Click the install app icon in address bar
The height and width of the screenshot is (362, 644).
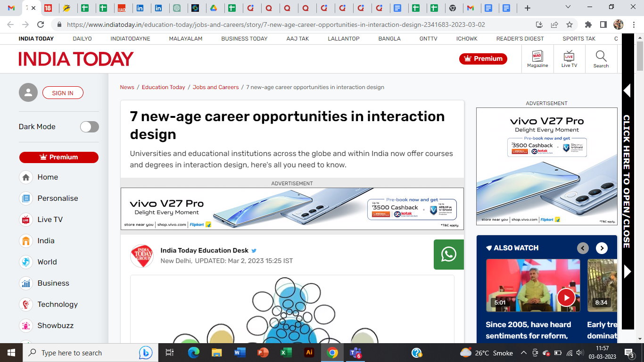(539, 25)
